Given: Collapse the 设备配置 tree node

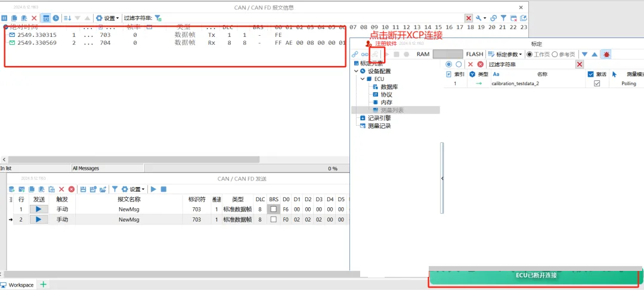Looking at the screenshot, I should (x=356, y=71).
